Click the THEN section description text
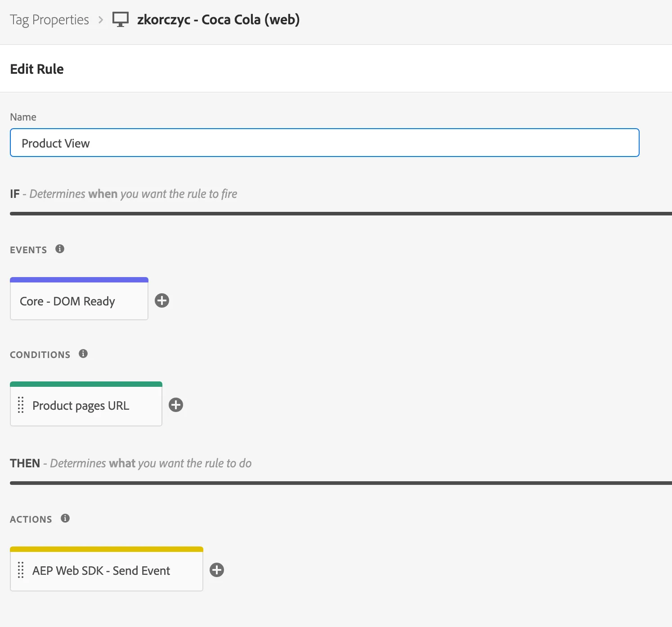Screen dimensions: 672x627 (151, 463)
